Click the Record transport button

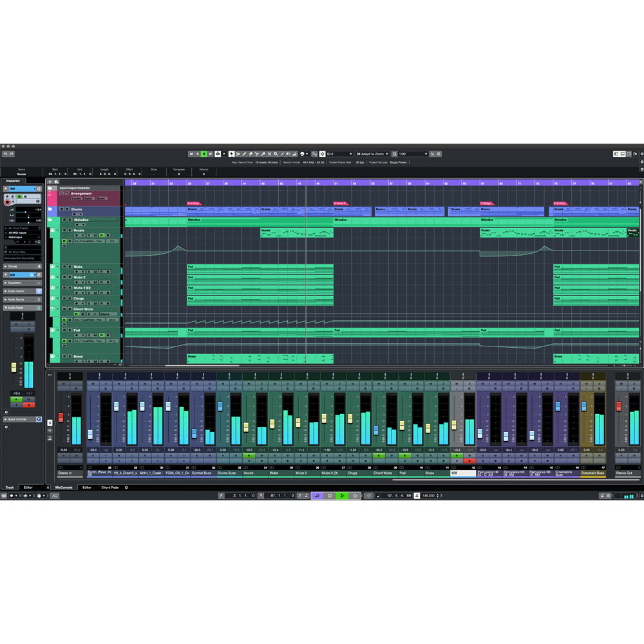355,496
